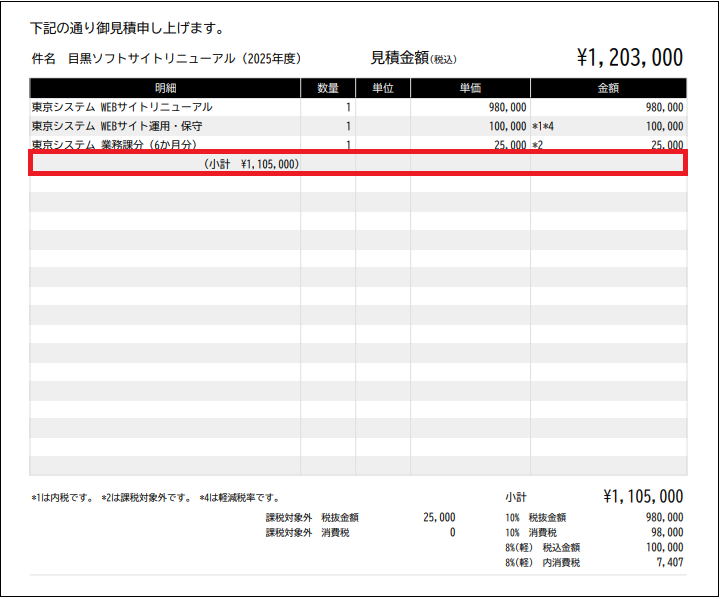Click the 単価 column header
720x599 pixels.
click(470, 88)
